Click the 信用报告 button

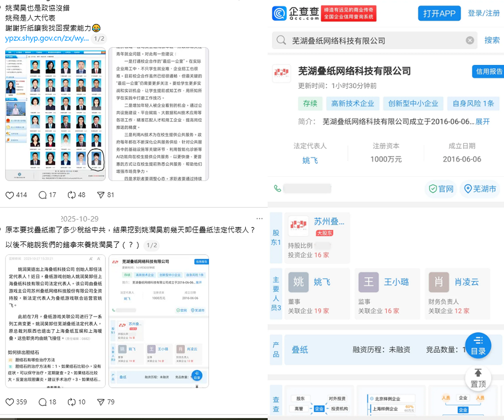click(x=488, y=71)
